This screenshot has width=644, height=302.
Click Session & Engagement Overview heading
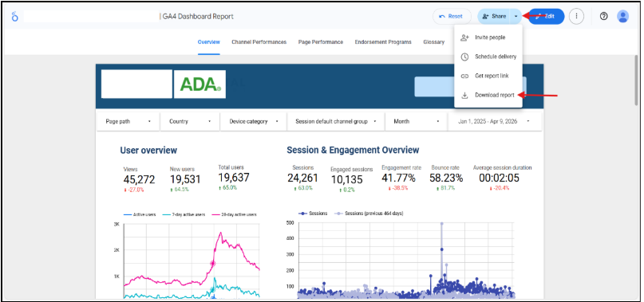click(x=353, y=150)
